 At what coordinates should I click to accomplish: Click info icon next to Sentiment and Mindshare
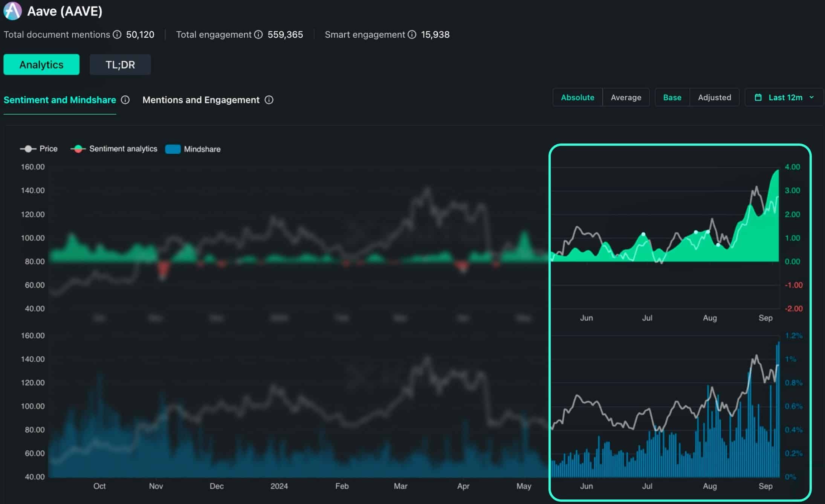click(x=125, y=100)
